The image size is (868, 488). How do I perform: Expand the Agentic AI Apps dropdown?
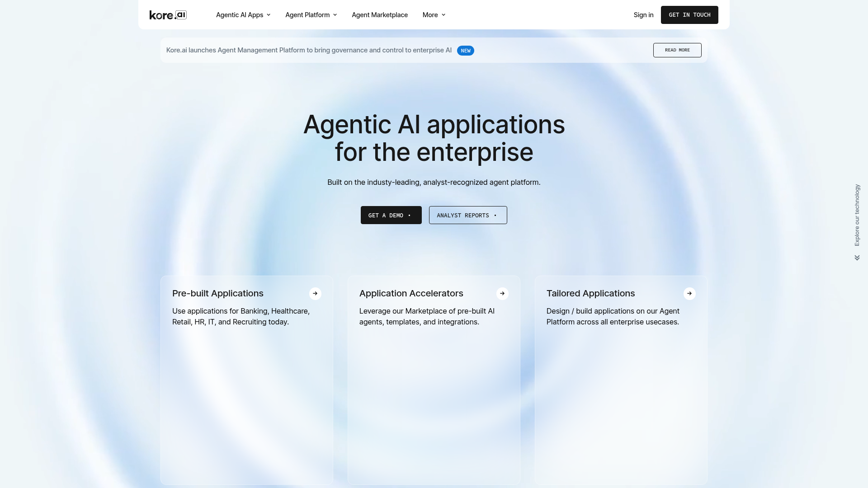(243, 15)
